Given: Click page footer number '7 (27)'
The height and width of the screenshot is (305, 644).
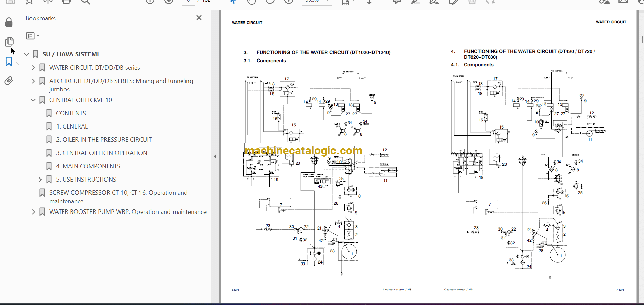Looking at the screenshot, I should tap(620, 290).
